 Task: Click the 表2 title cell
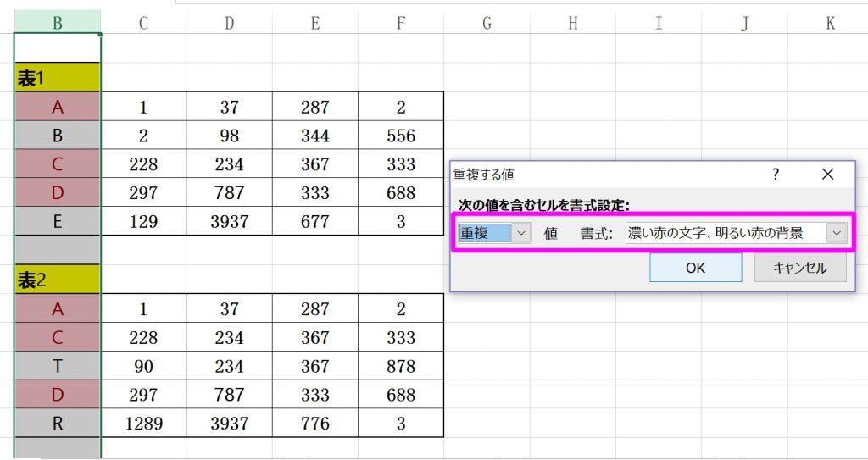point(58,280)
